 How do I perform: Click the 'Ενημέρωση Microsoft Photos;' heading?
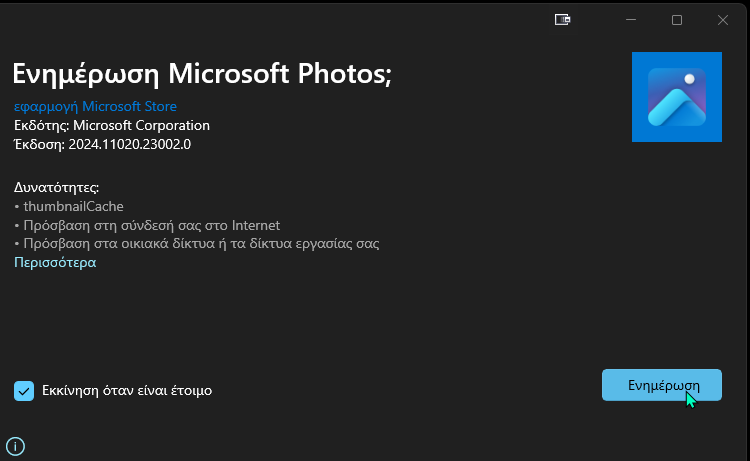tap(202, 74)
